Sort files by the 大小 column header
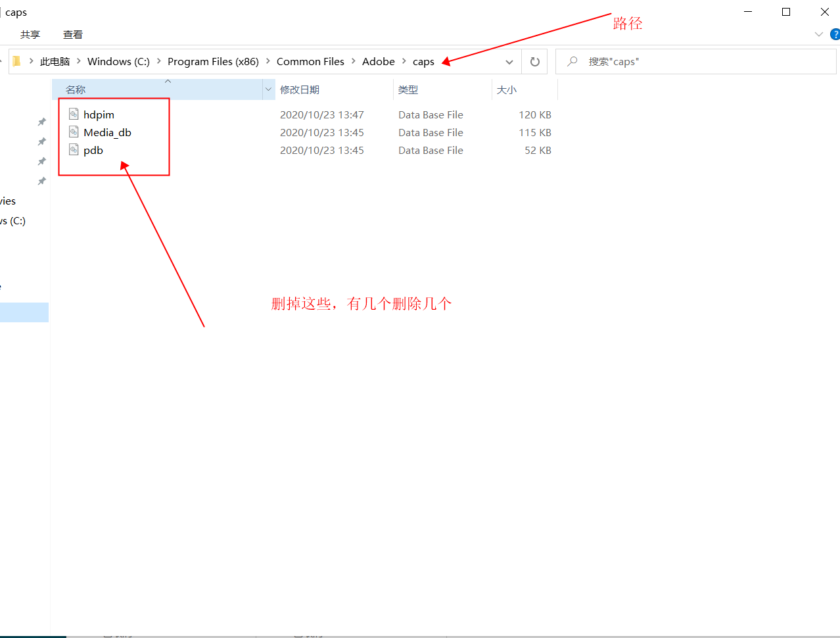The height and width of the screenshot is (638, 840). point(507,89)
